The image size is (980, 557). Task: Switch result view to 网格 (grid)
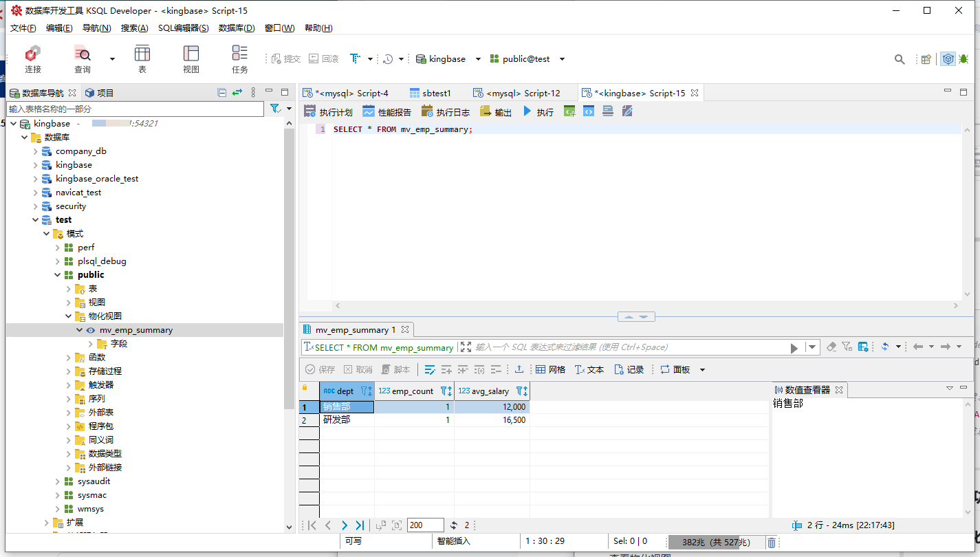[x=550, y=369]
